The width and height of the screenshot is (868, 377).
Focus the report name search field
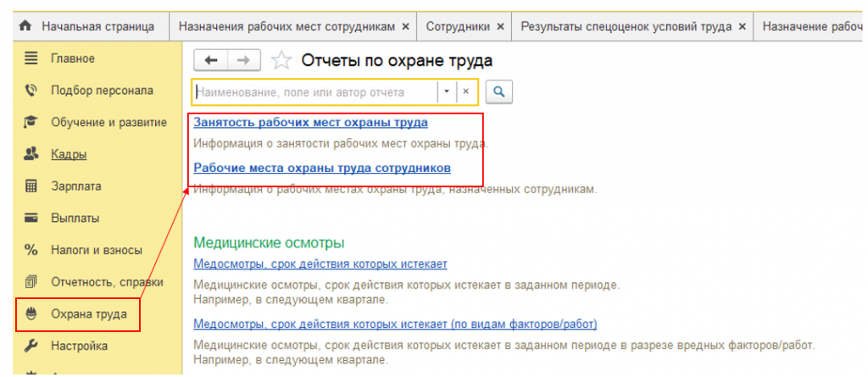point(314,92)
